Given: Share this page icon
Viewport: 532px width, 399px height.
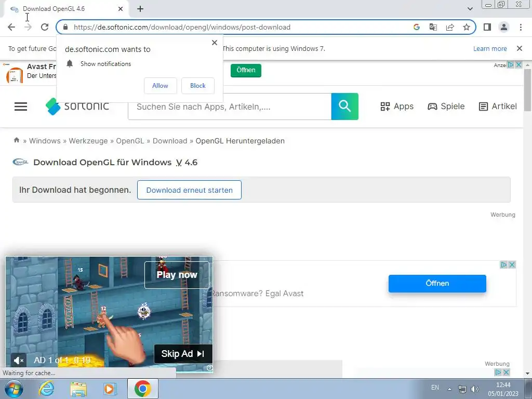Looking at the screenshot, I should 450,27.
